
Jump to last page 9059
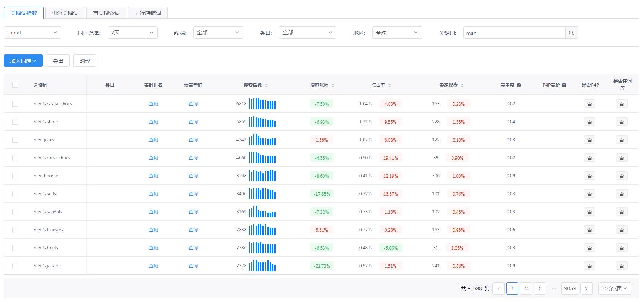pos(570,288)
